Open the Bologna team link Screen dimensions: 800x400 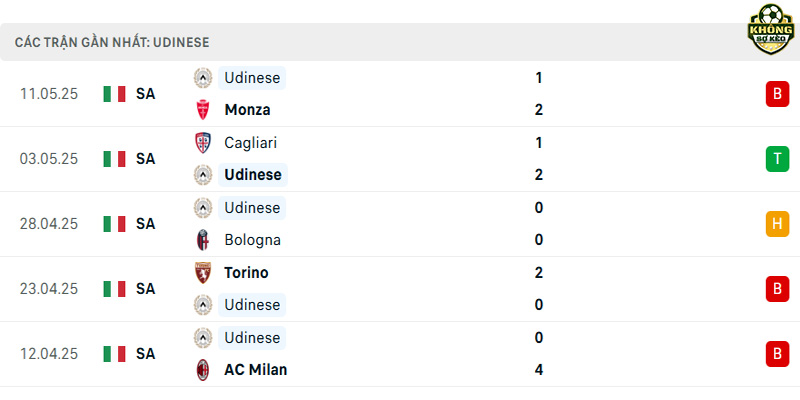pyautogui.click(x=253, y=240)
